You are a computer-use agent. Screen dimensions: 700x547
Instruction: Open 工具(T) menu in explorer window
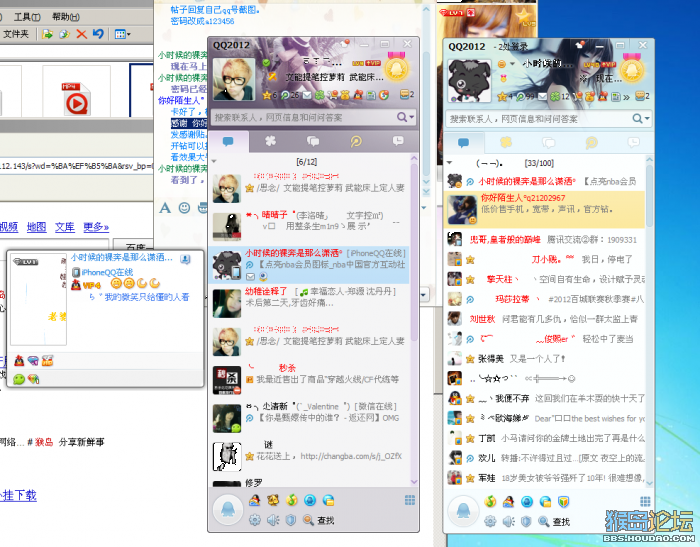pos(27,17)
